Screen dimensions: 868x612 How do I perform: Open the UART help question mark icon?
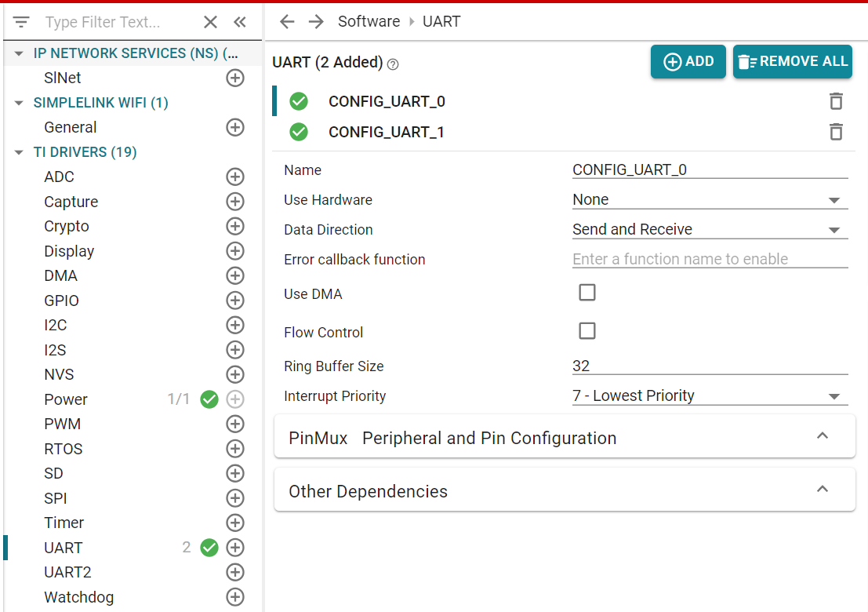393,64
